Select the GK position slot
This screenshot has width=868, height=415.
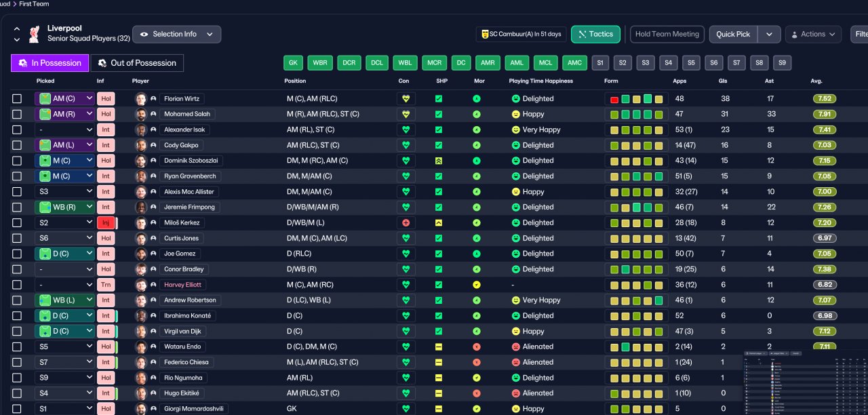293,63
